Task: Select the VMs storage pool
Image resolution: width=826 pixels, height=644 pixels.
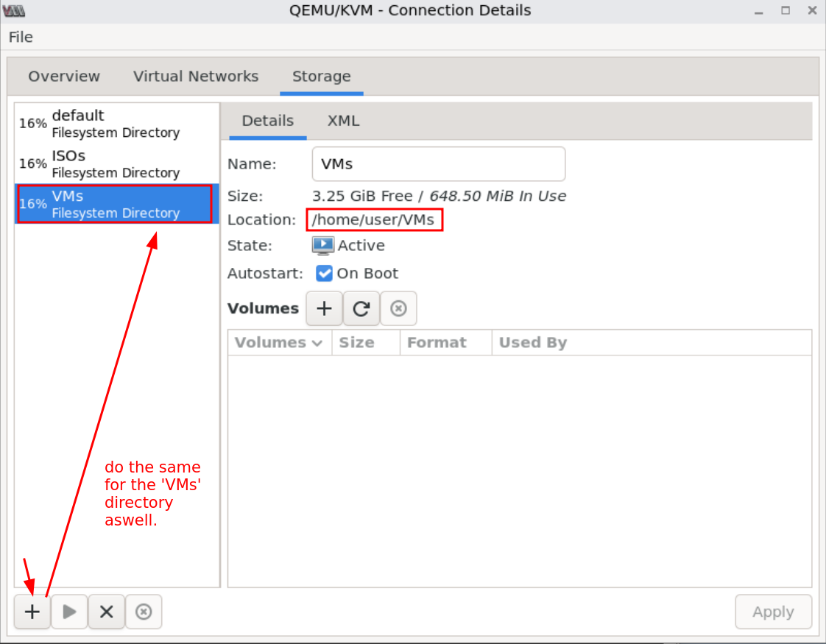Action: tap(116, 204)
